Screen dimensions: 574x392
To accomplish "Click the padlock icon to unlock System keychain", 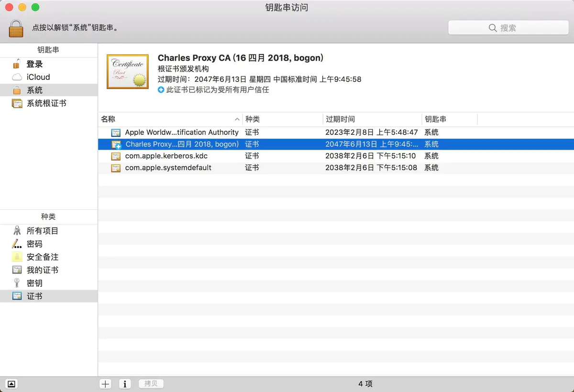I will pos(16,28).
